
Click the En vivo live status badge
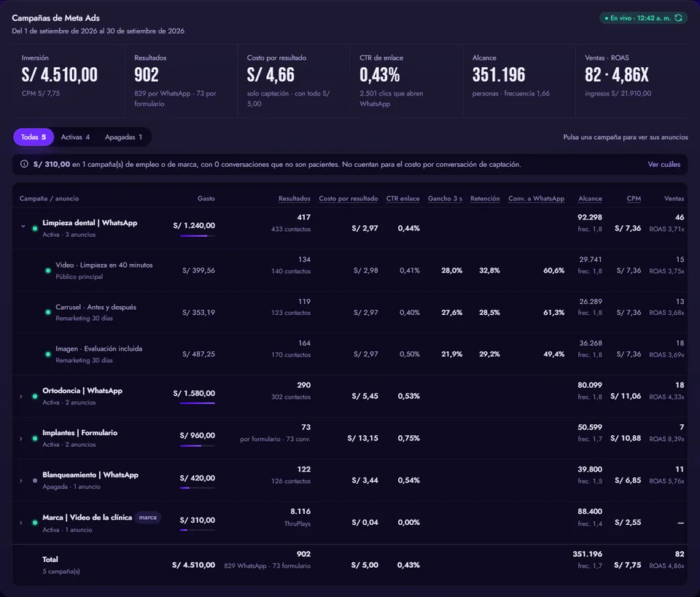coord(643,17)
